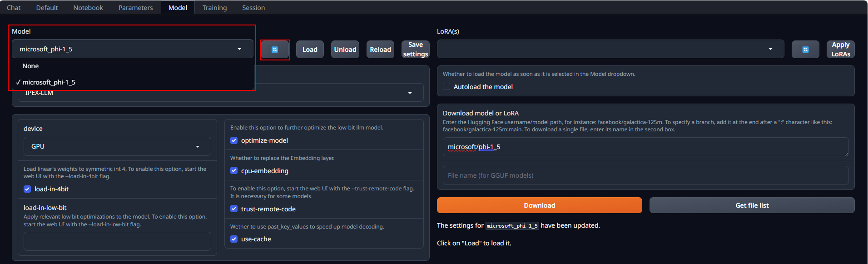Select microsoft_phi-1_5 option in dropdown list
Image resolution: width=868 pixels, height=264 pixels.
133,82
